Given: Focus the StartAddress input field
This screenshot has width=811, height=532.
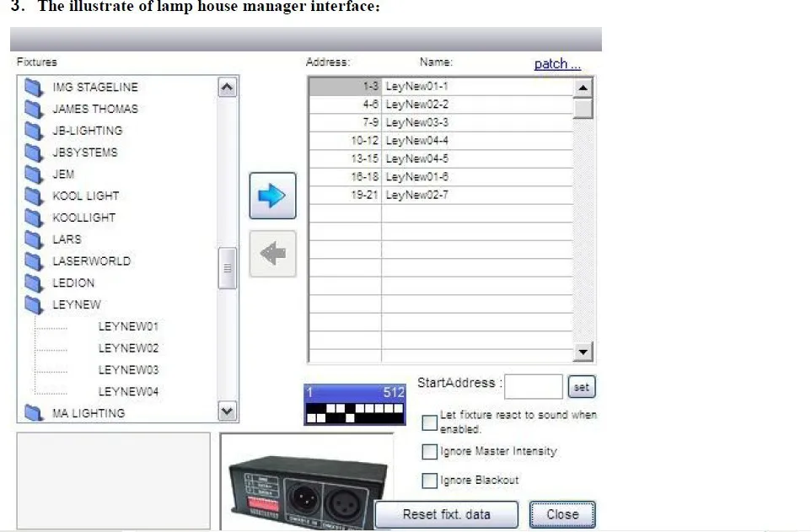Looking at the screenshot, I should click(x=534, y=387).
